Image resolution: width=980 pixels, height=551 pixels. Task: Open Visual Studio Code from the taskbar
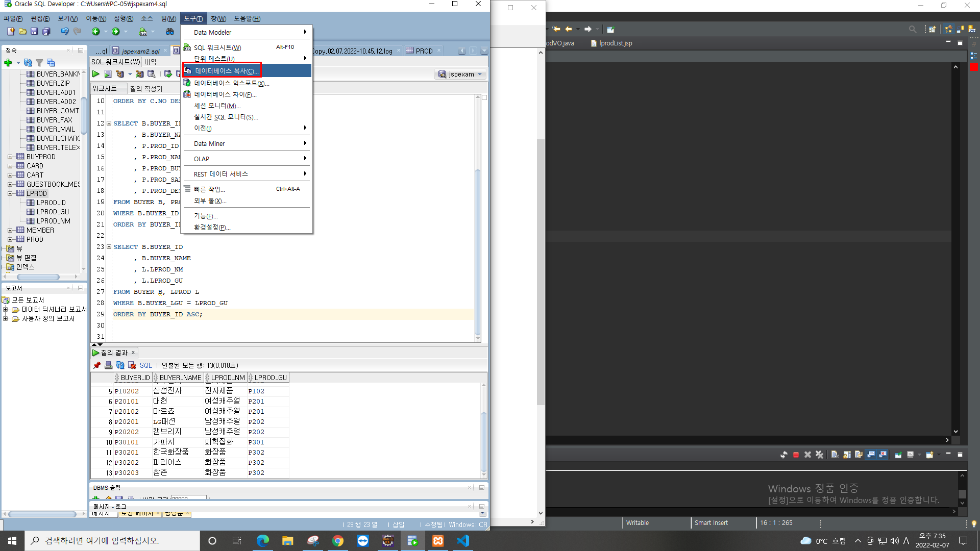pyautogui.click(x=463, y=541)
